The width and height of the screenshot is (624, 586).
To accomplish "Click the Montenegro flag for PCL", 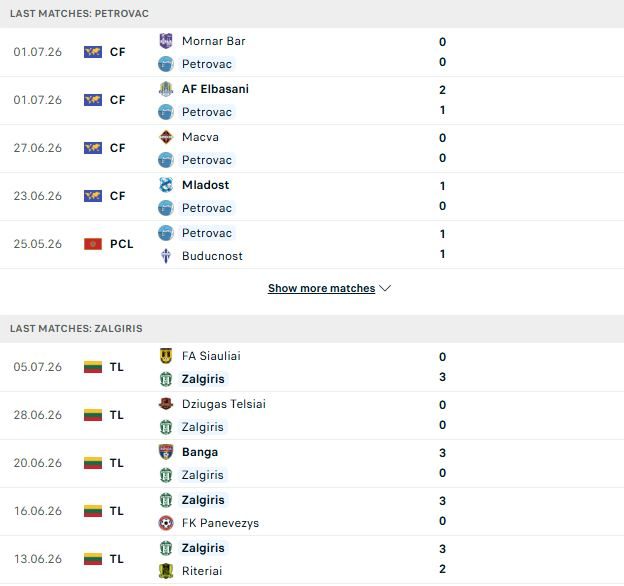I will (x=93, y=244).
